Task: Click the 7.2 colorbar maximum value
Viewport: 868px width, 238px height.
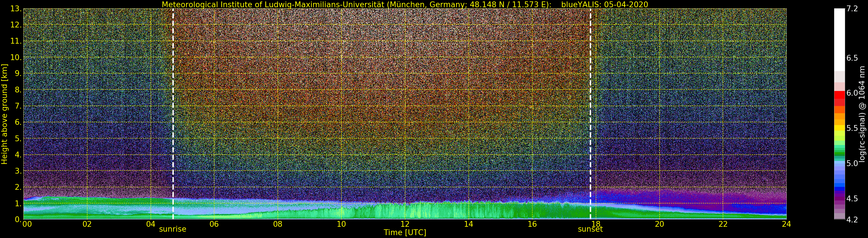Action: pyautogui.click(x=852, y=9)
